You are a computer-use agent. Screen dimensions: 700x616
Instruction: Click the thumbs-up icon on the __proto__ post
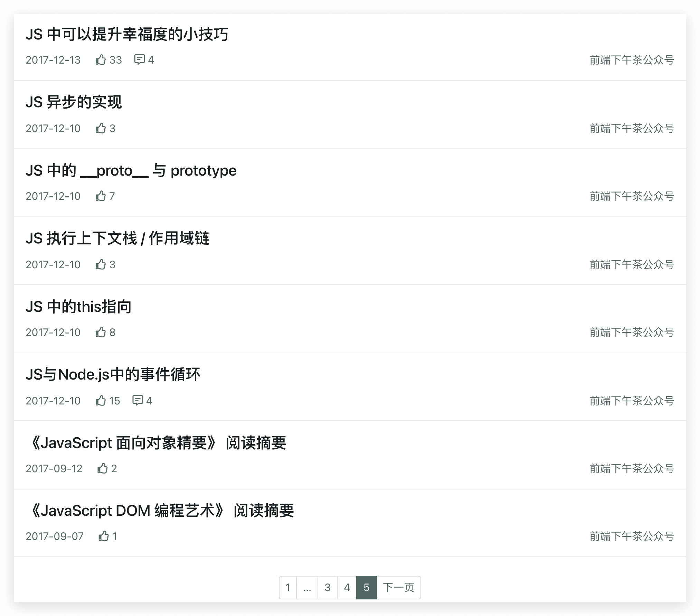click(101, 196)
